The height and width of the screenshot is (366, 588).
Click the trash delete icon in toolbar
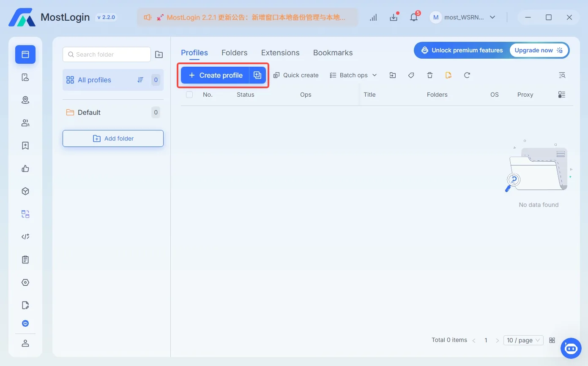pyautogui.click(x=430, y=75)
